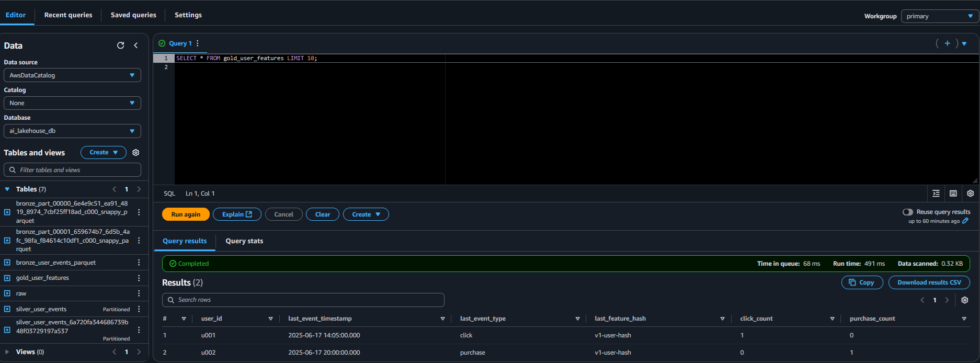The image size is (980, 363).
Task: Open Tables and views settings gear
Action: [x=136, y=153]
